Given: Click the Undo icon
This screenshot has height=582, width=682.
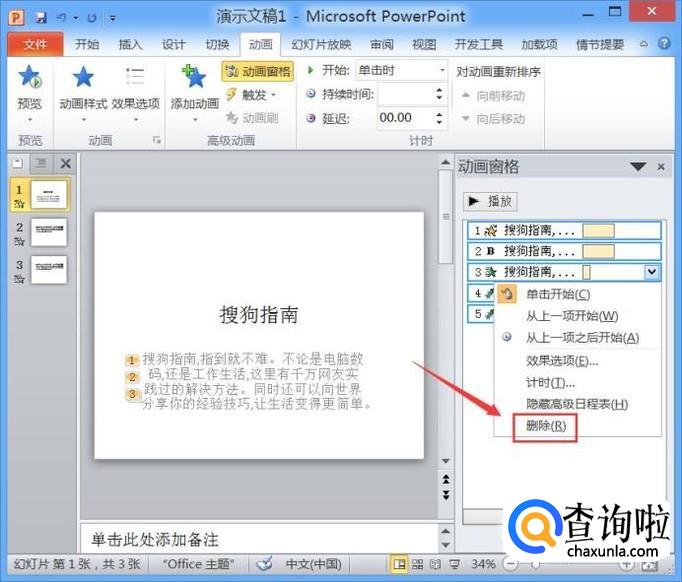Looking at the screenshot, I should click(61, 18).
